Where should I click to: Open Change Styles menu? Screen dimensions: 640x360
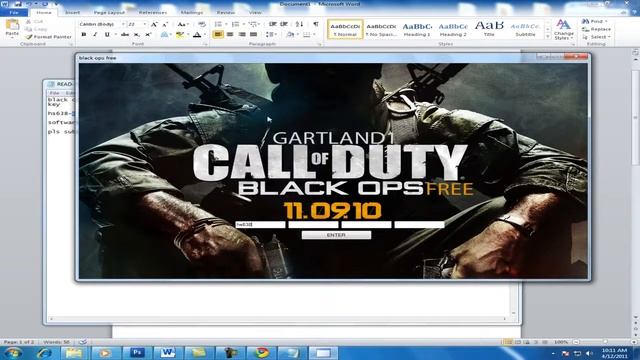[564, 29]
